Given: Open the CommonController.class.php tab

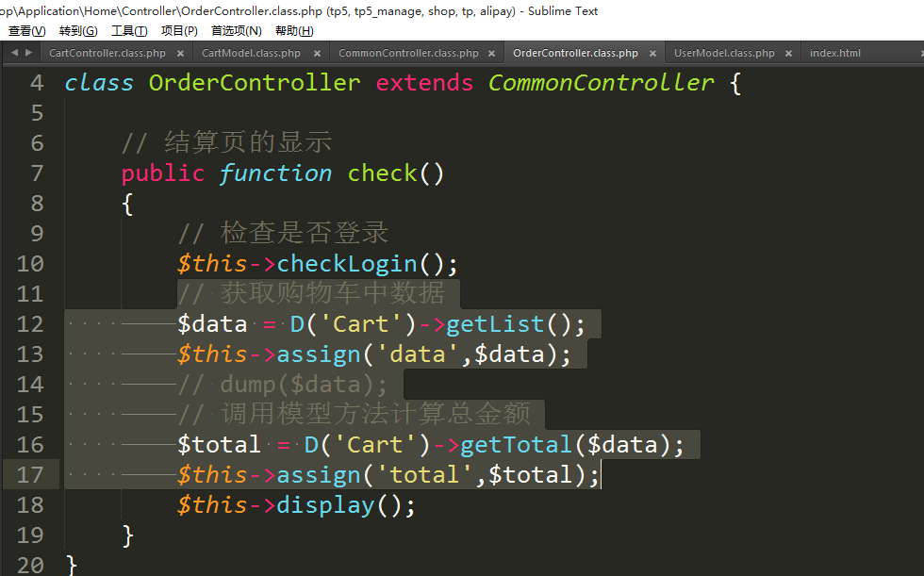Looking at the screenshot, I should tap(407, 54).
